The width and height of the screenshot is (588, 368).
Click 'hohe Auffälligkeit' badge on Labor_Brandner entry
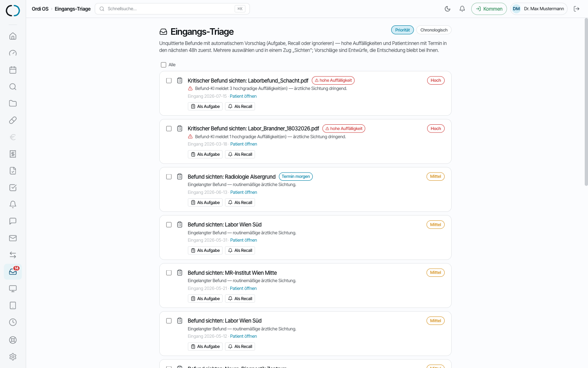pos(344,128)
